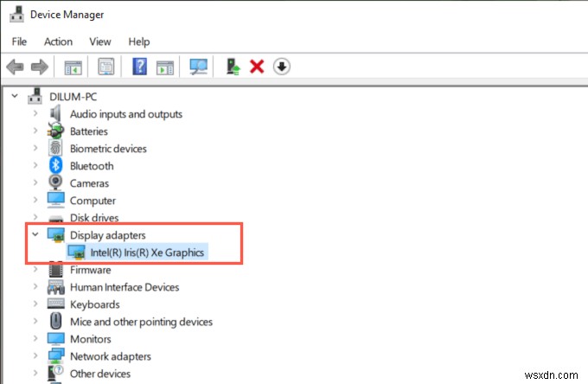Screen dimensions: 588x384
Task: Select Audio inputs and outputs label
Action: point(126,114)
